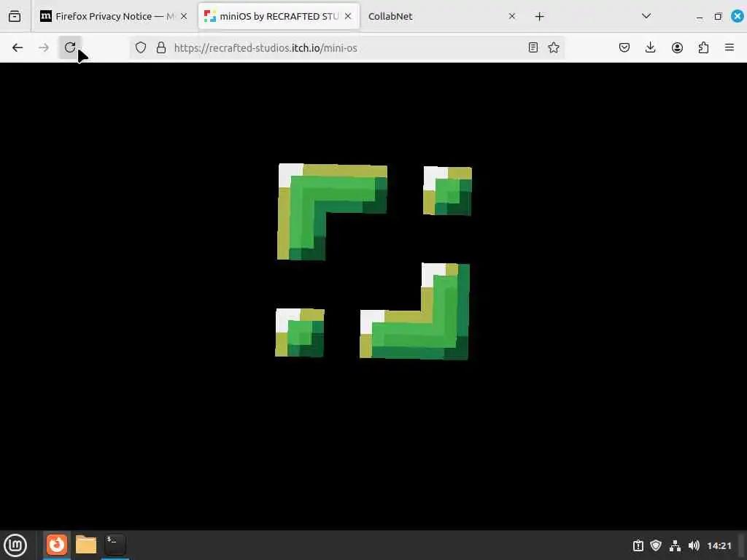
Task: Show site security padlock info
Action: tap(161, 47)
